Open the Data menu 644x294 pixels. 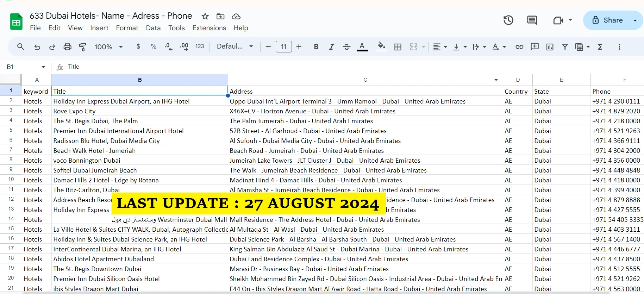click(x=153, y=28)
